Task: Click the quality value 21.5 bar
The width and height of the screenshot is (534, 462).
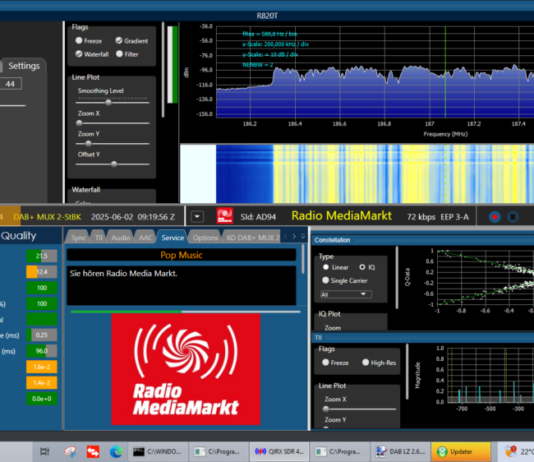Action: pyautogui.click(x=42, y=256)
